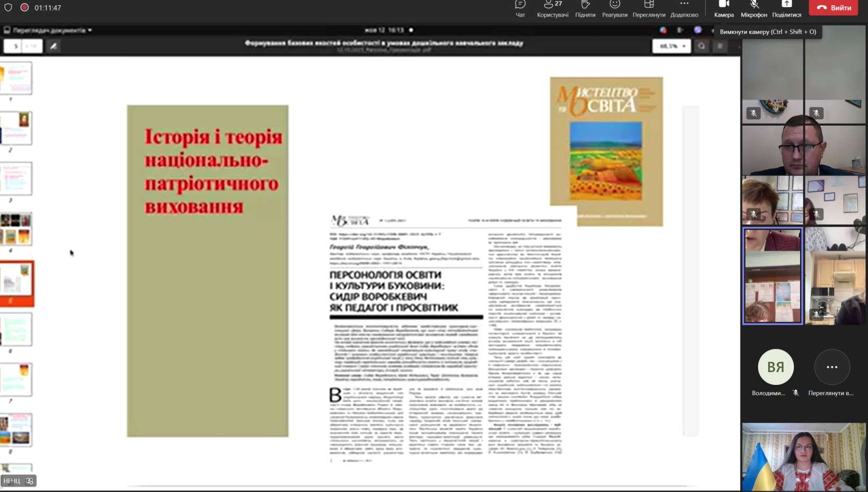Show the Користувачі participants list
The height and width of the screenshot is (492, 868).
pos(553,9)
